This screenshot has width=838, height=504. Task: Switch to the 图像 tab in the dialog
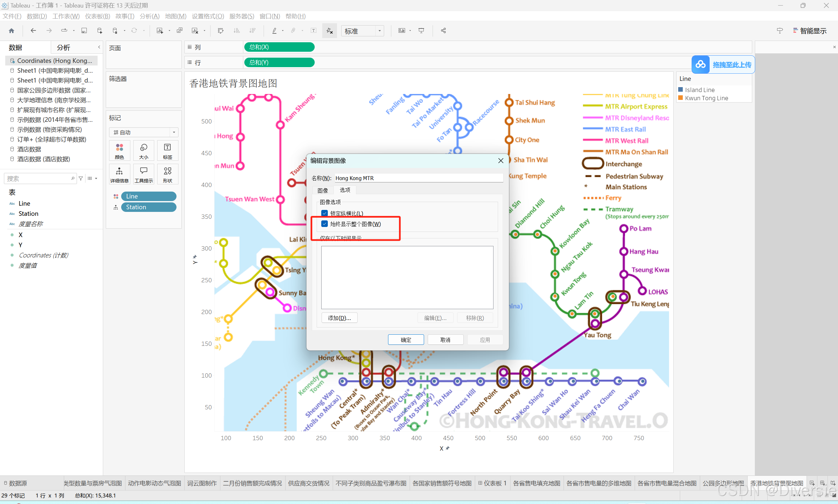[x=323, y=190]
